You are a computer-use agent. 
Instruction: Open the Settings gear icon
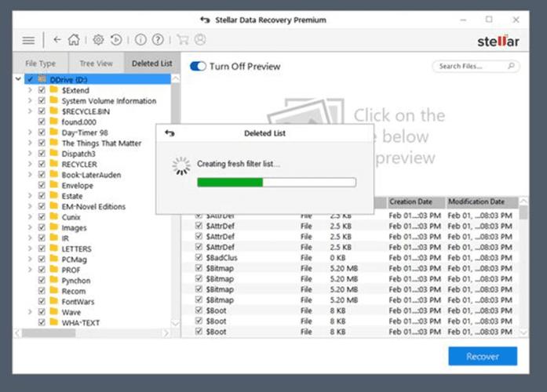coord(98,40)
